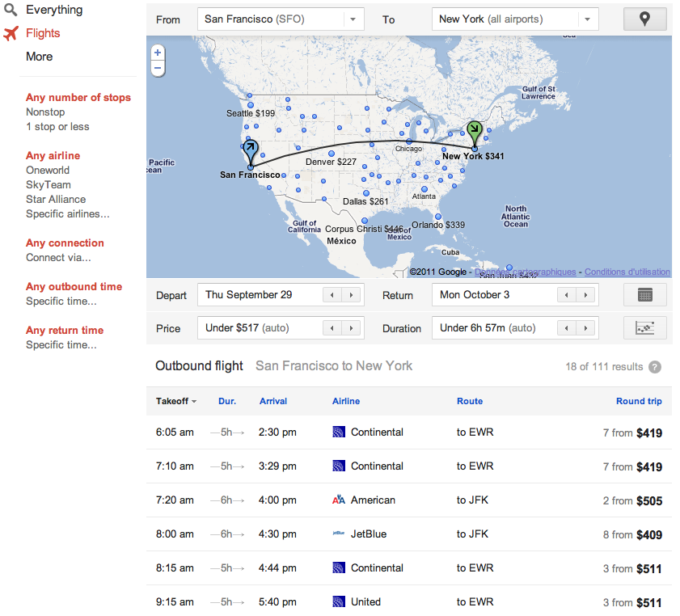Viewport: 680px width, 616px height.
Task: Zoom in on the map with plus
Action: [158, 53]
